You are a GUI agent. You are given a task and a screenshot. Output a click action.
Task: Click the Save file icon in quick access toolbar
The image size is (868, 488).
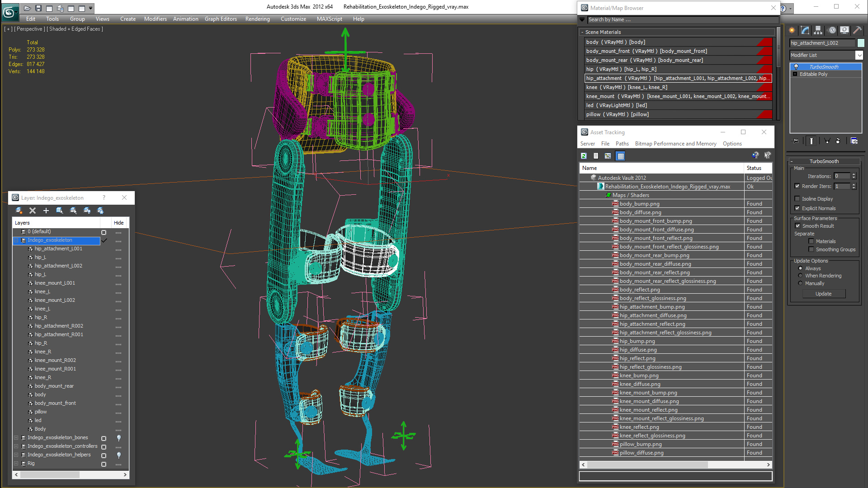(38, 8)
